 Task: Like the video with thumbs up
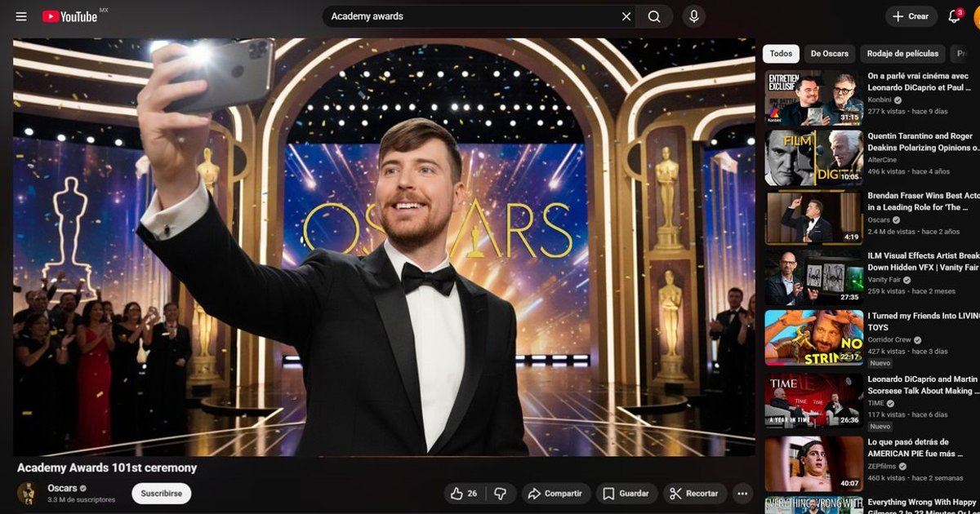(465, 494)
